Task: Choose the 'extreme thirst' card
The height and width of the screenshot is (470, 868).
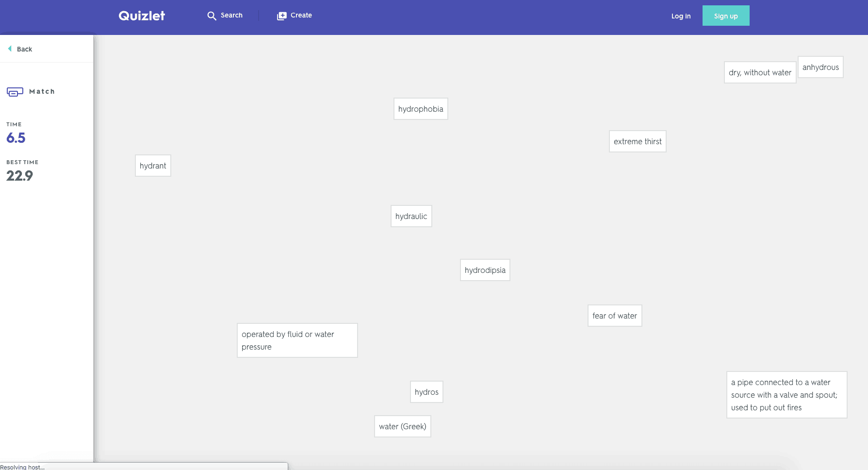Action: [638, 141]
